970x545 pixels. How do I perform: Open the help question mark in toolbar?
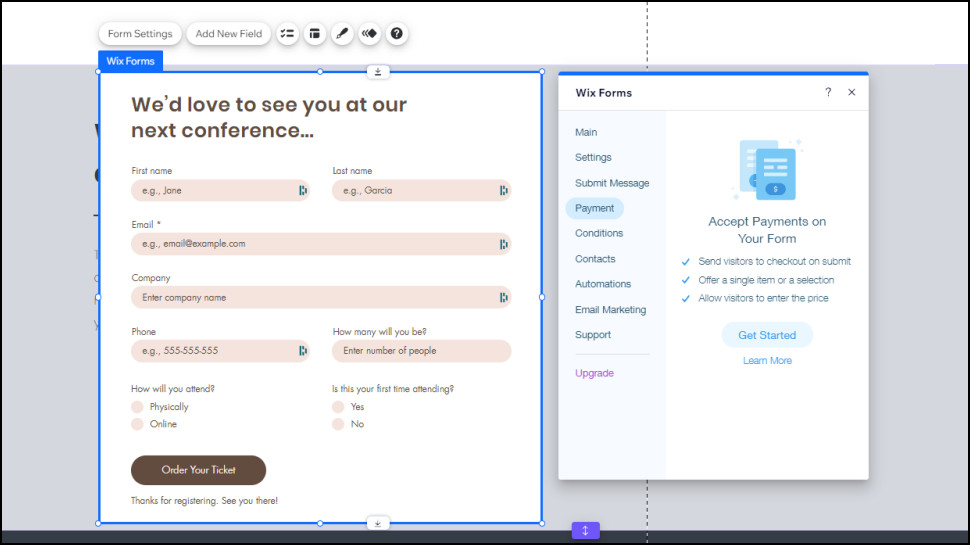pyautogui.click(x=397, y=34)
